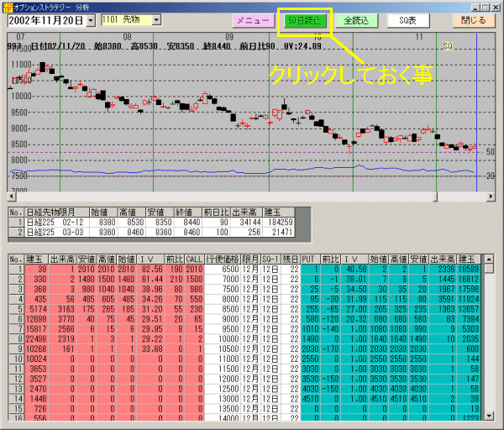
Task: Click the application icon in title bar
Action: pyautogui.click(x=7, y=7)
